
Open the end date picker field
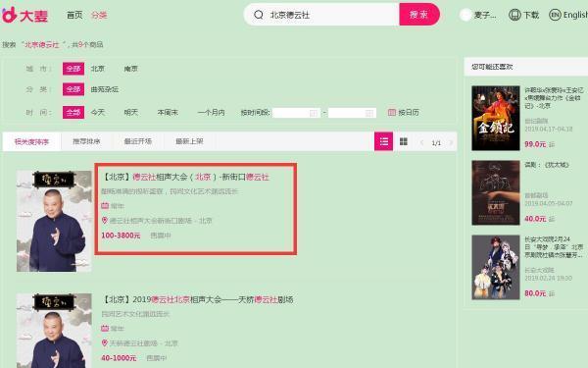click(352, 113)
